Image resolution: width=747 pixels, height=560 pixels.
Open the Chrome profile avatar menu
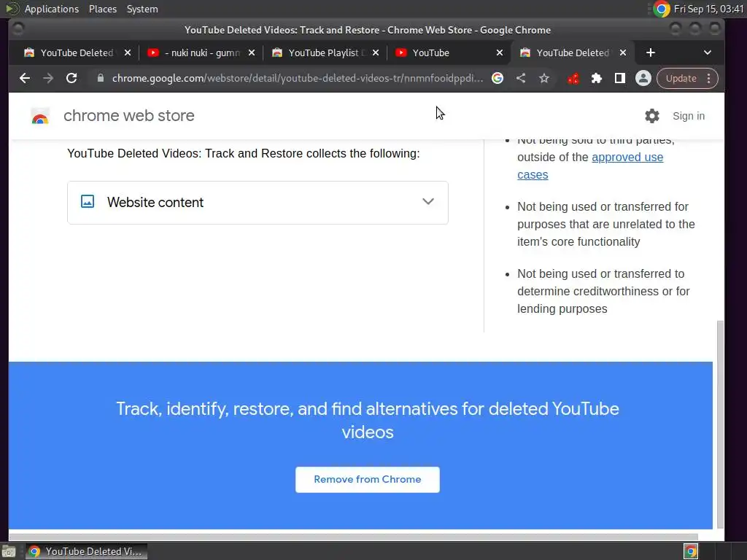[643, 78]
